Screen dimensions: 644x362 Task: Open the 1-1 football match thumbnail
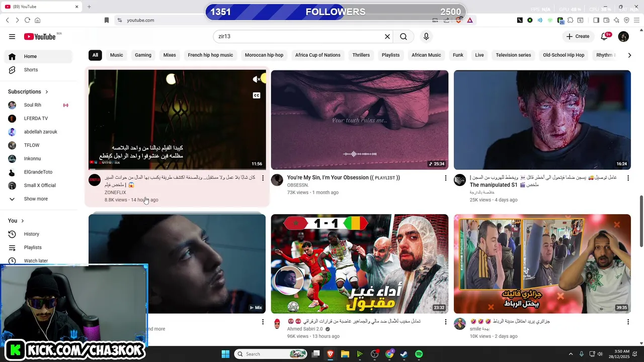pos(360,264)
